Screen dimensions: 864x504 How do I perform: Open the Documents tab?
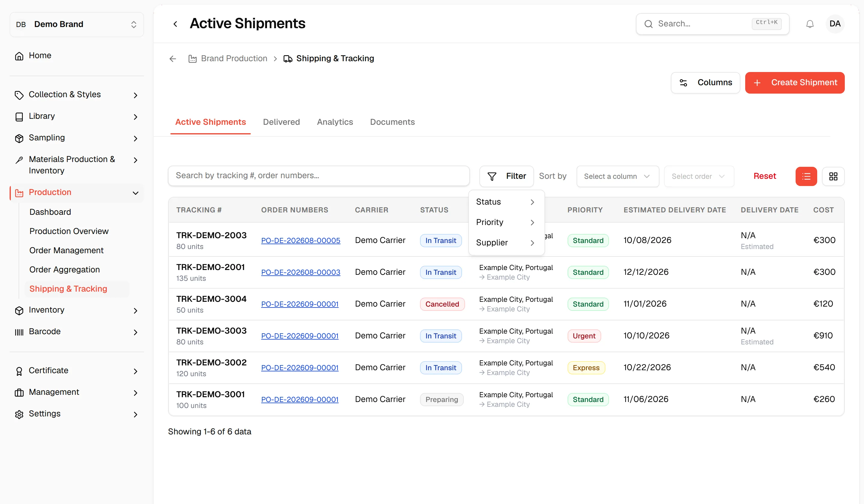pyautogui.click(x=392, y=122)
